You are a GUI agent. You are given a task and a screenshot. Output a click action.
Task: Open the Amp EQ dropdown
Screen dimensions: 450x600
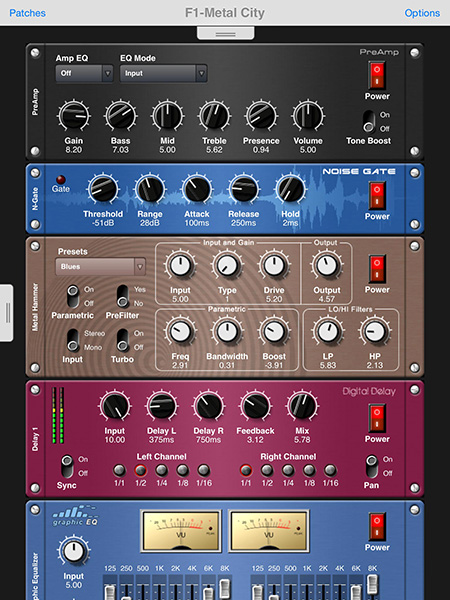(85, 73)
